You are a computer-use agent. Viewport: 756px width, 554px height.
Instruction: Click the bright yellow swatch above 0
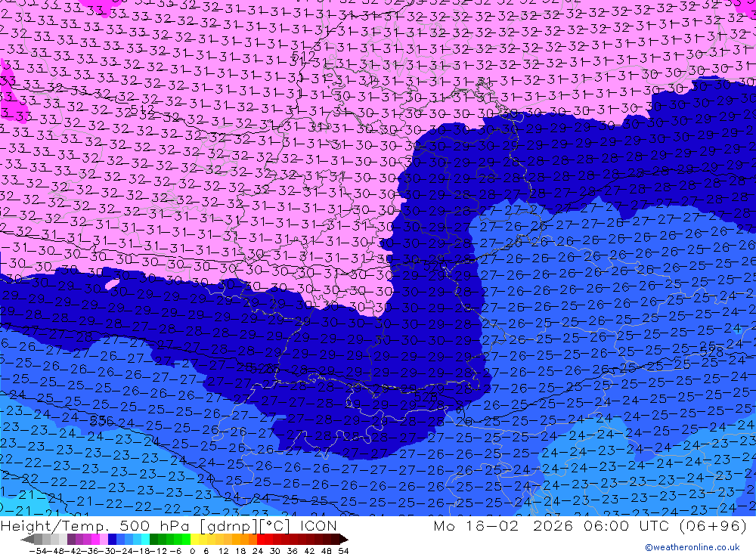click(195, 539)
